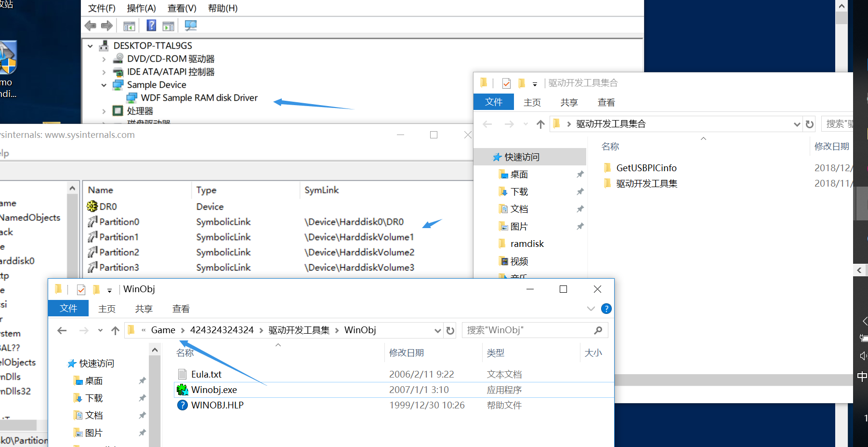Click scan hardware changes monitor icon

191,26
